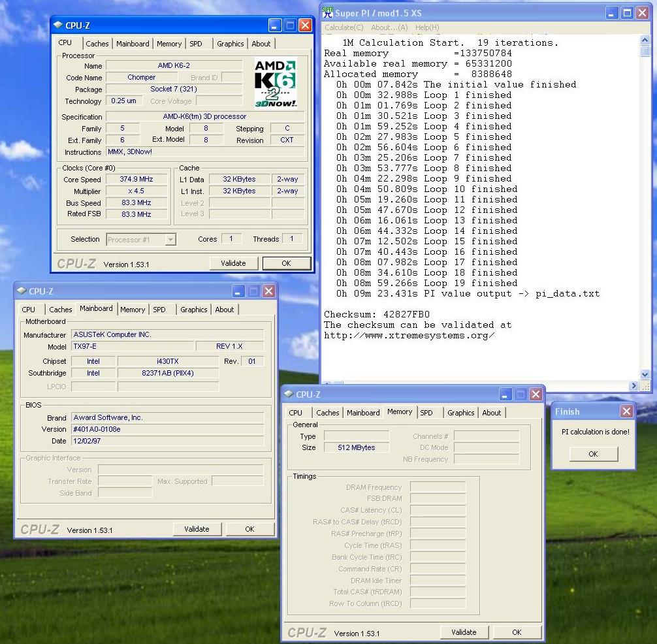Image resolution: width=657 pixels, height=644 pixels.
Task: Select Memory tab in Mainboard window
Action: pyautogui.click(x=133, y=309)
